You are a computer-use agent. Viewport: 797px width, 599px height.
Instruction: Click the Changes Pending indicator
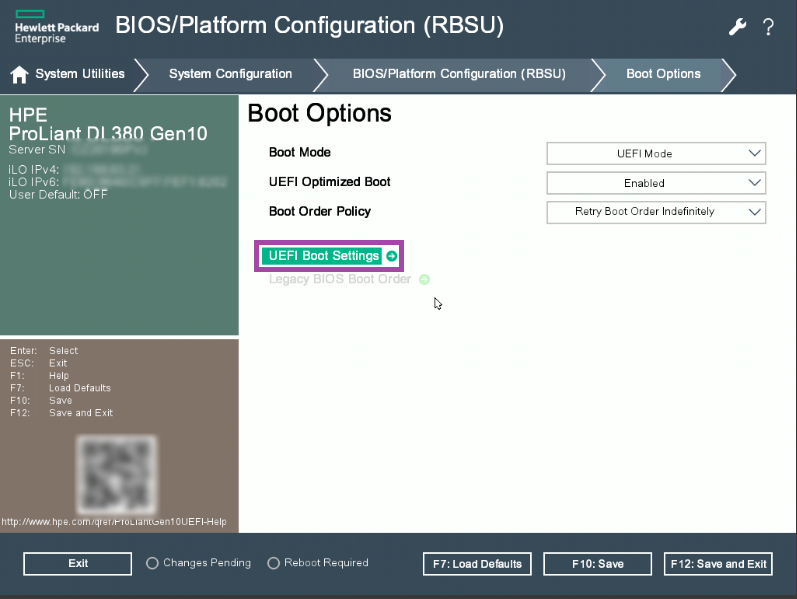(199, 563)
